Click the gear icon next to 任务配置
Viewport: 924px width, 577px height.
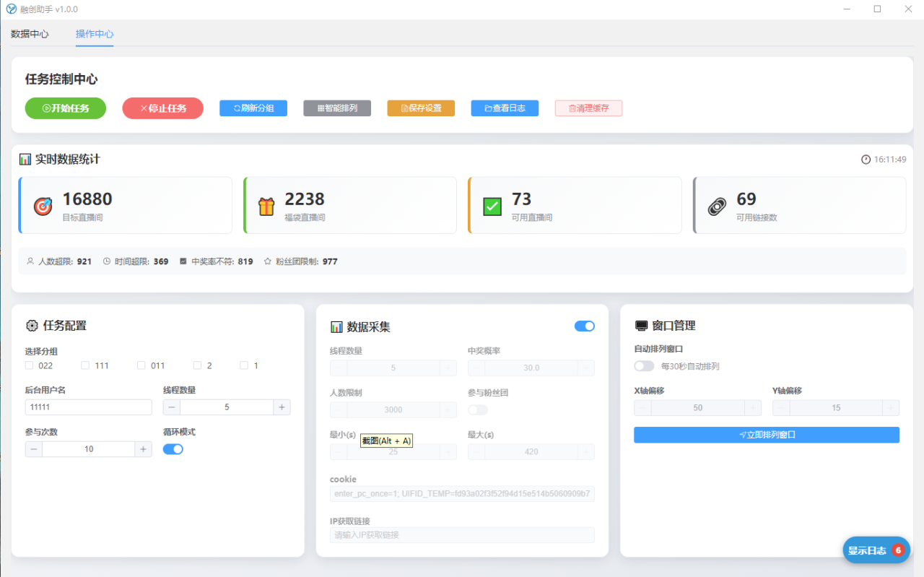coord(32,326)
